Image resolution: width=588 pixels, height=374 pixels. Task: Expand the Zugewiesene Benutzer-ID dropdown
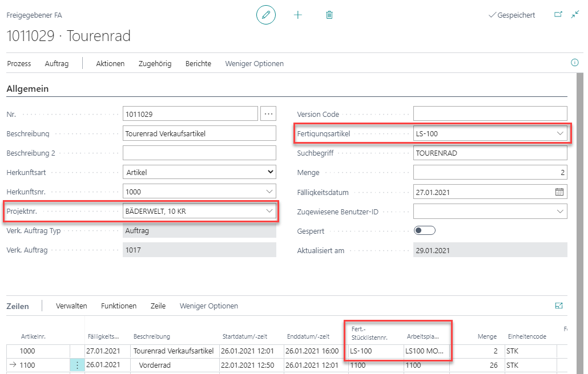click(x=560, y=212)
